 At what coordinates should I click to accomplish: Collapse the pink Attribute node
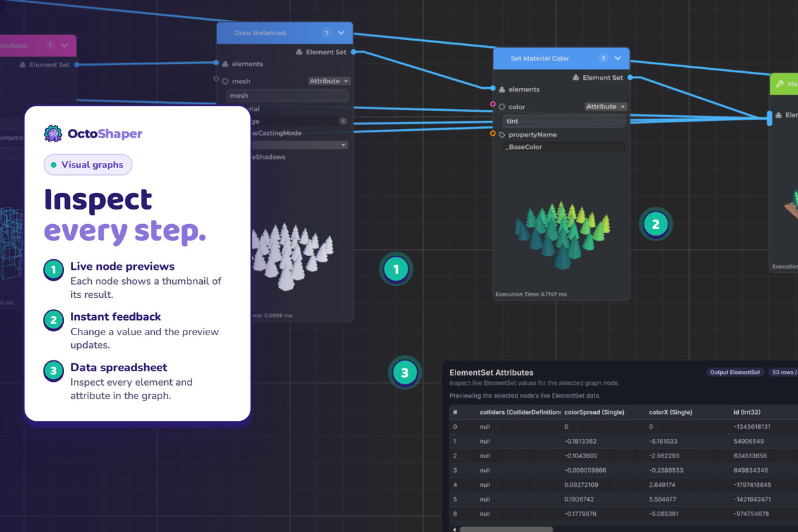[x=65, y=46]
